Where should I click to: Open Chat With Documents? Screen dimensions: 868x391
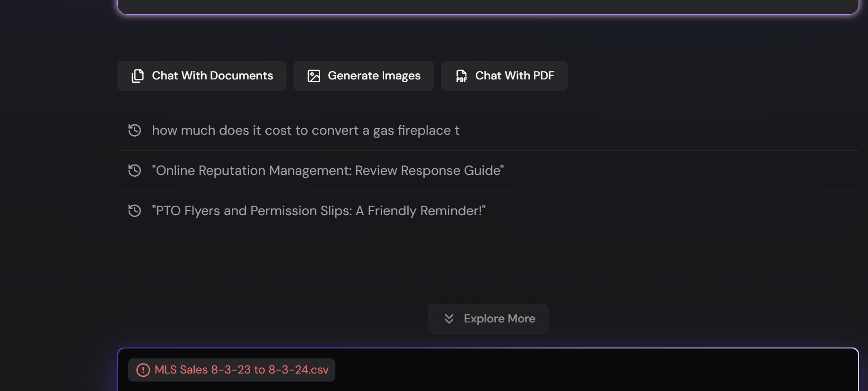coord(202,76)
